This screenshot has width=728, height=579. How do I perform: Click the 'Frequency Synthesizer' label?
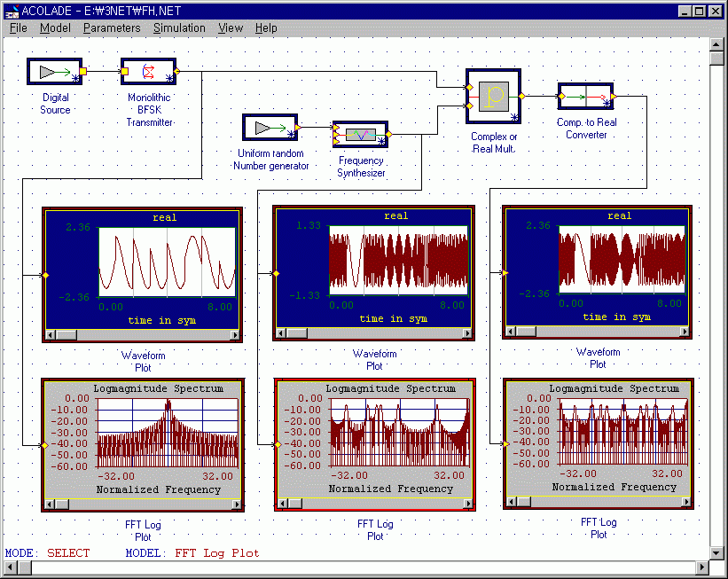[x=361, y=167]
